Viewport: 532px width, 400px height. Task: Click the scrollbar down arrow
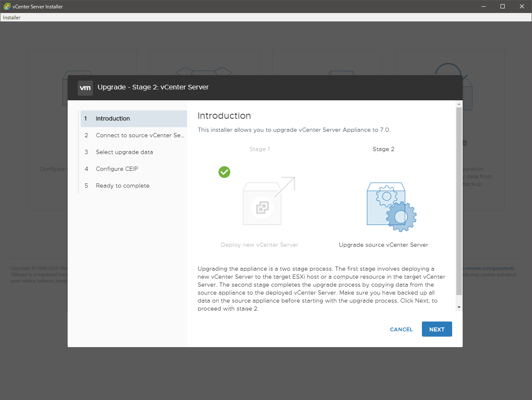[459, 307]
